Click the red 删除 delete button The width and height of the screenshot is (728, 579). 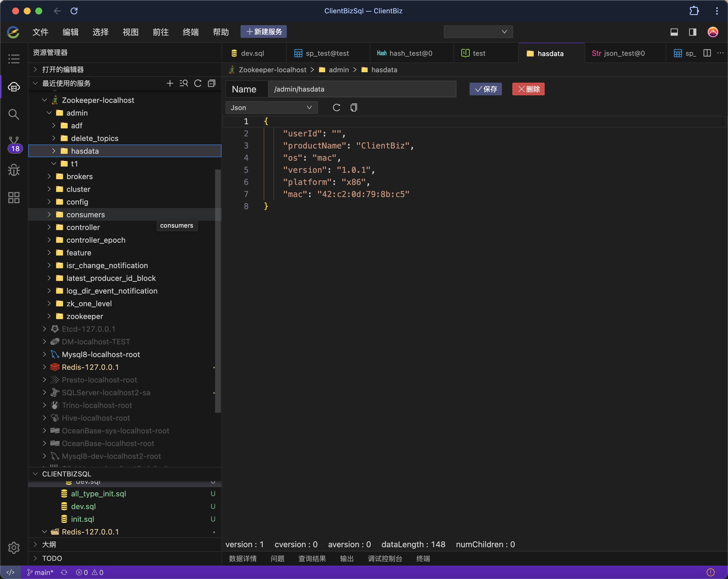(x=528, y=89)
